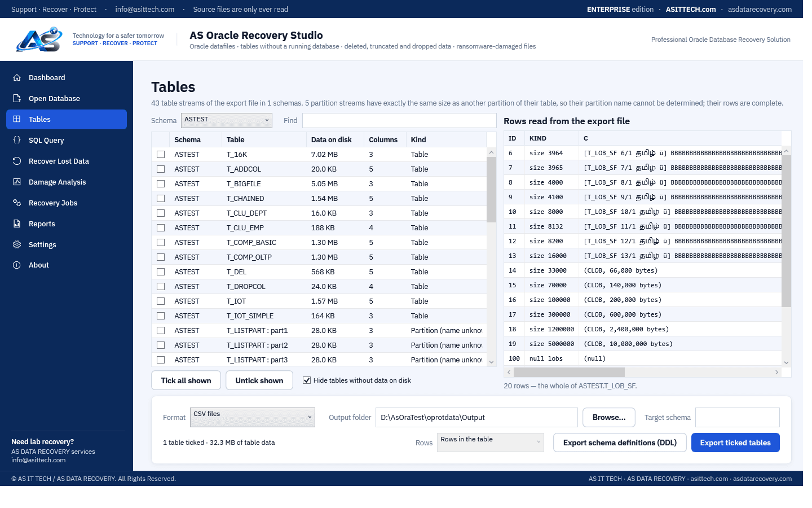This screenshot has width=812, height=508.
Task: Click the rows panel scroll-right arrow
Action: (776, 373)
